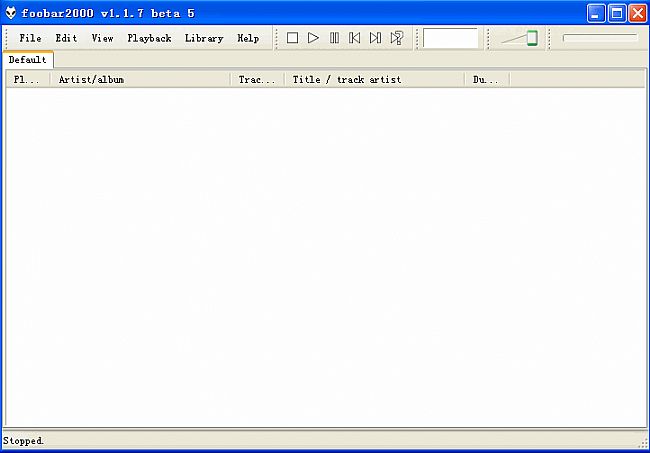Sort by the Du... column header
The width and height of the screenshot is (650, 453).
coord(488,80)
